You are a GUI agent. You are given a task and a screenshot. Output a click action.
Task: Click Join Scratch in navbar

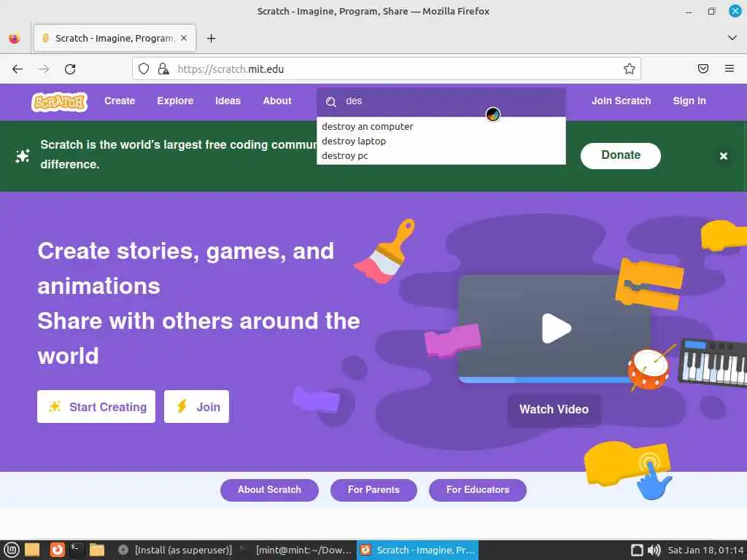[621, 101]
